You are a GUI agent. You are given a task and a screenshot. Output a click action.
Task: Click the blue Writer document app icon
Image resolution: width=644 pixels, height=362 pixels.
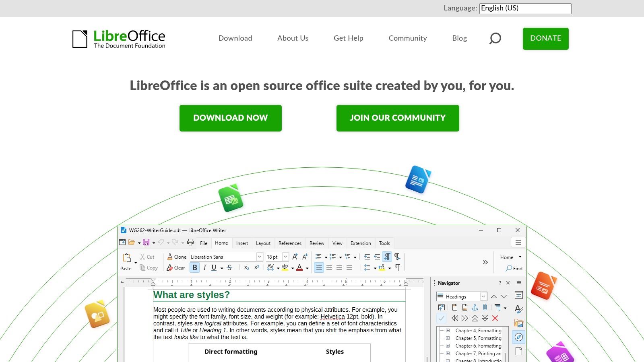[x=418, y=179]
